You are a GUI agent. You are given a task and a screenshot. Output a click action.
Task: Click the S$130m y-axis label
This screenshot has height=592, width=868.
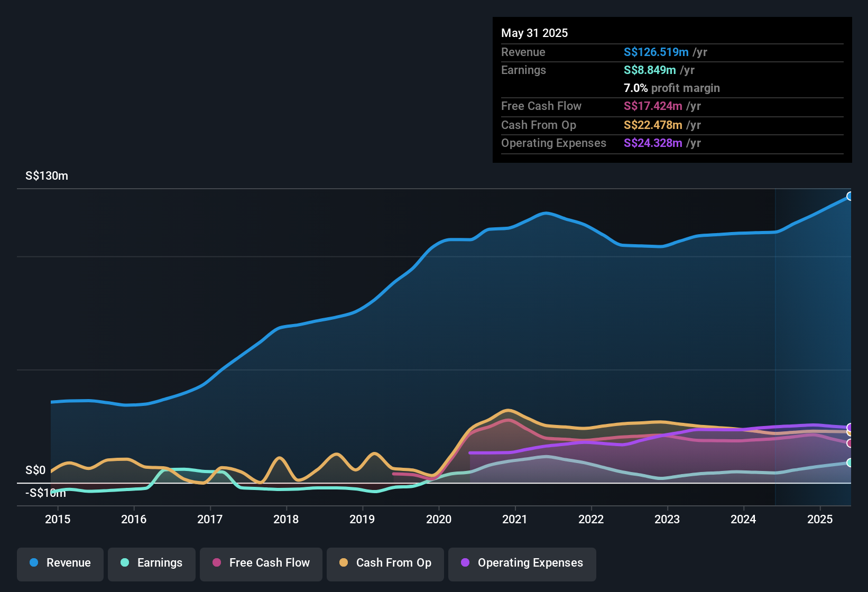coord(47,175)
